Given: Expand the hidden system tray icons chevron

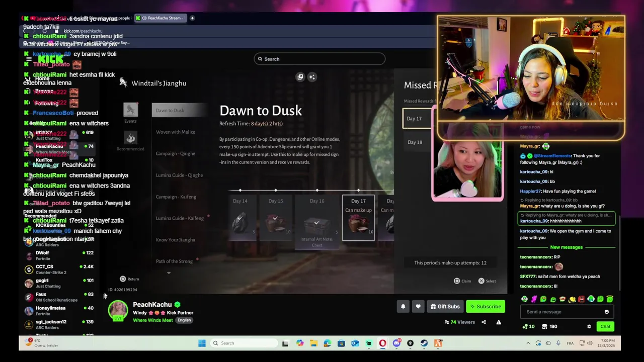Looking at the screenshot, I should point(528,343).
